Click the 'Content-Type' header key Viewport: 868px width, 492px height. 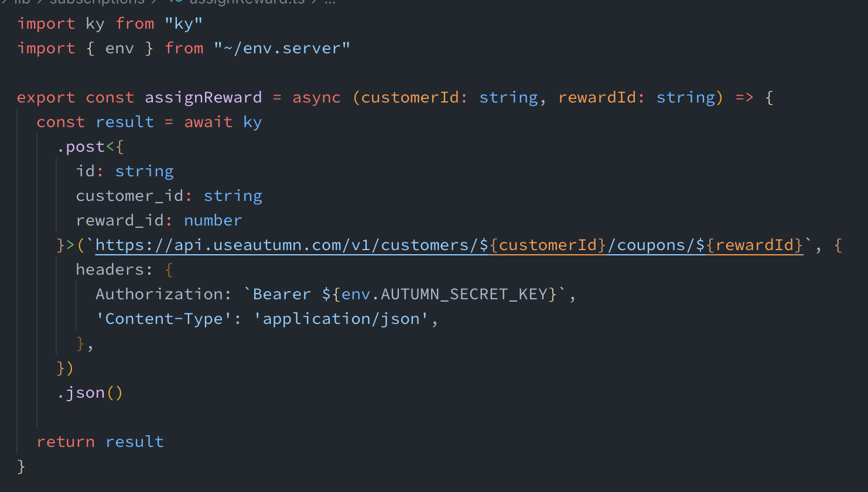[x=163, y=319]
